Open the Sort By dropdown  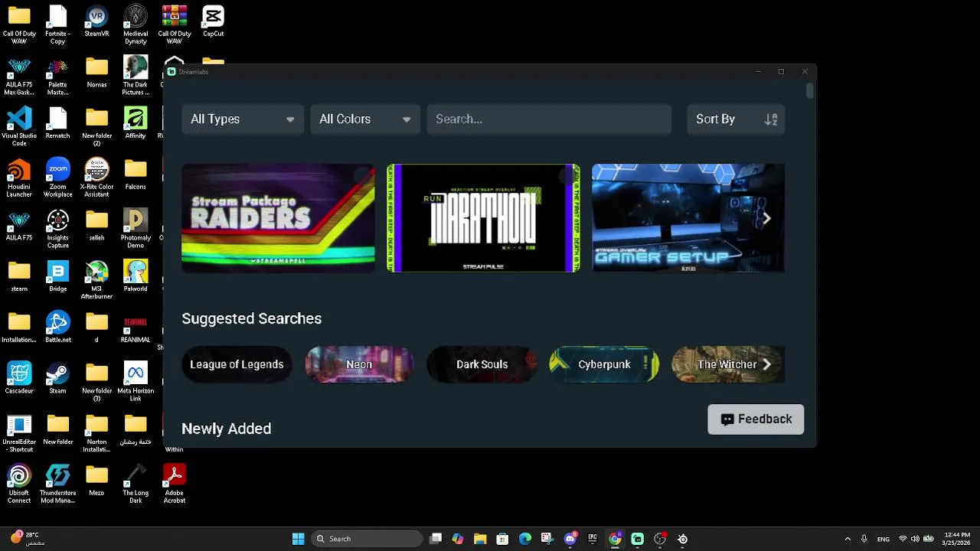coord(736,119)
